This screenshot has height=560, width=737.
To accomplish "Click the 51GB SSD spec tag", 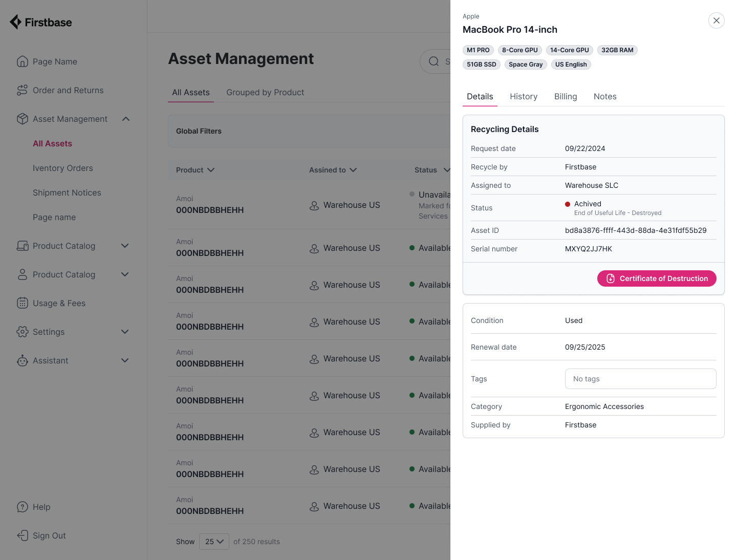I will 482,64.
